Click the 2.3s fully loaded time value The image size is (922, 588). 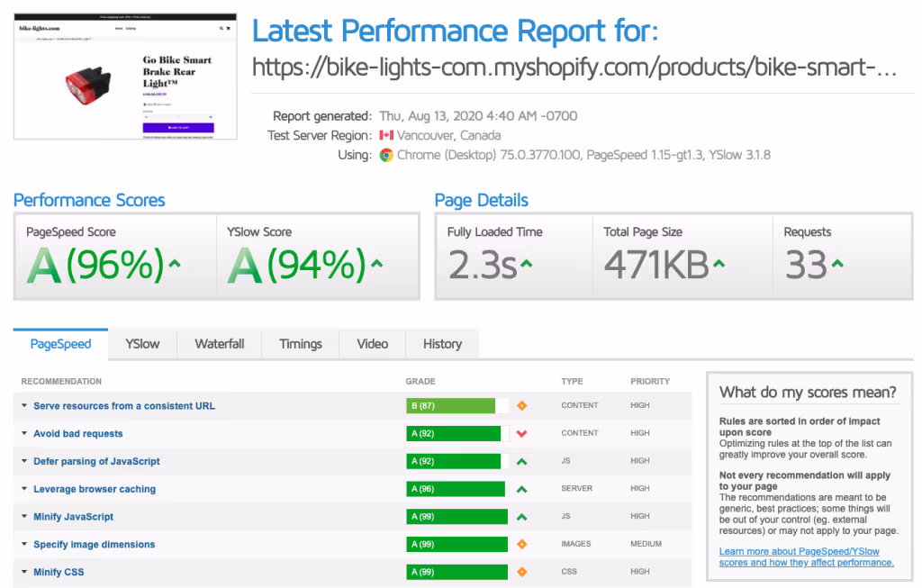[483, 265]
